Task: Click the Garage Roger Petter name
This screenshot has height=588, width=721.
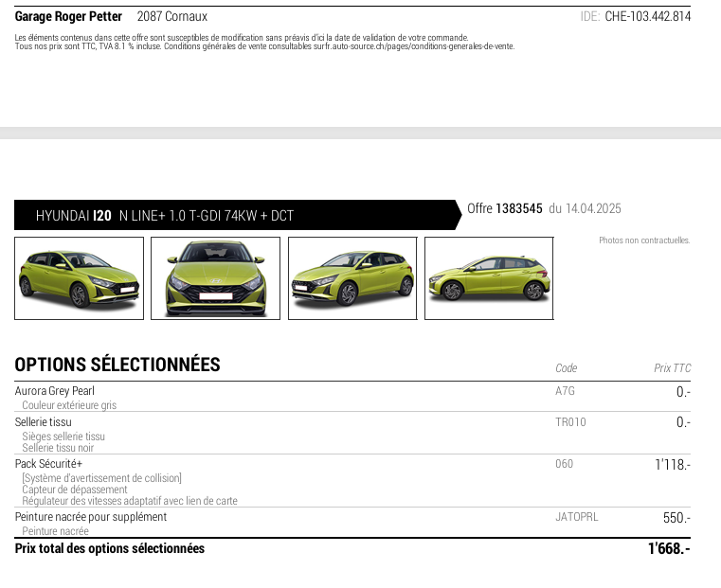Action: pos(68,16)
